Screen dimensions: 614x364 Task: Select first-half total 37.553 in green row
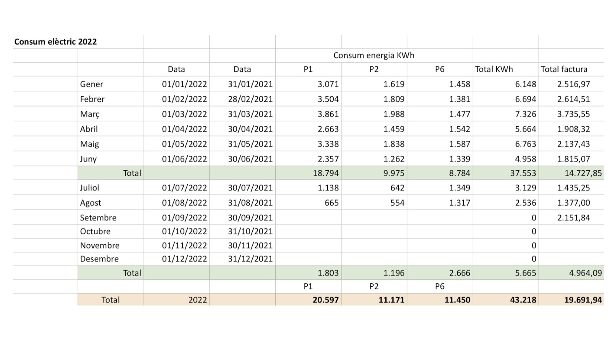[523, 173]
